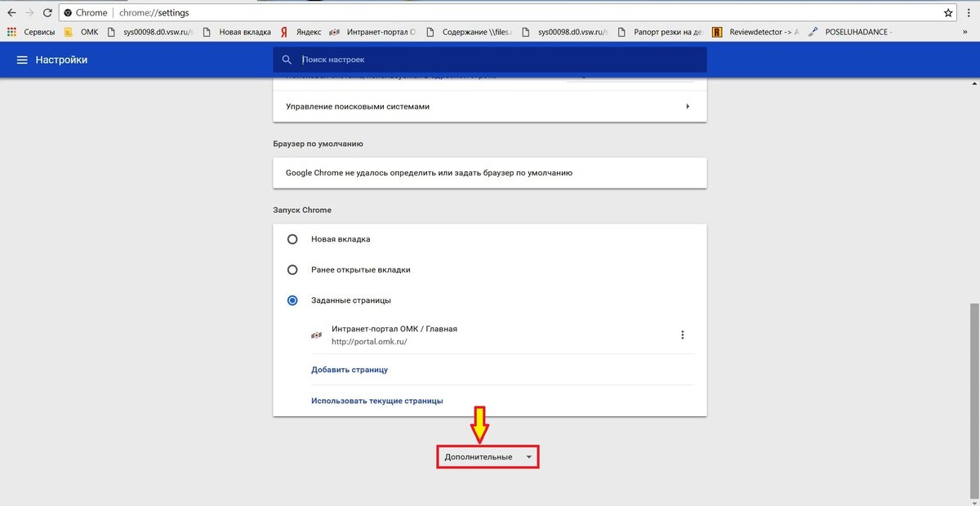This screenshot has height=506, width=980.
Task: Bookmark this page with the star icon
Action: tap(948, 13)
